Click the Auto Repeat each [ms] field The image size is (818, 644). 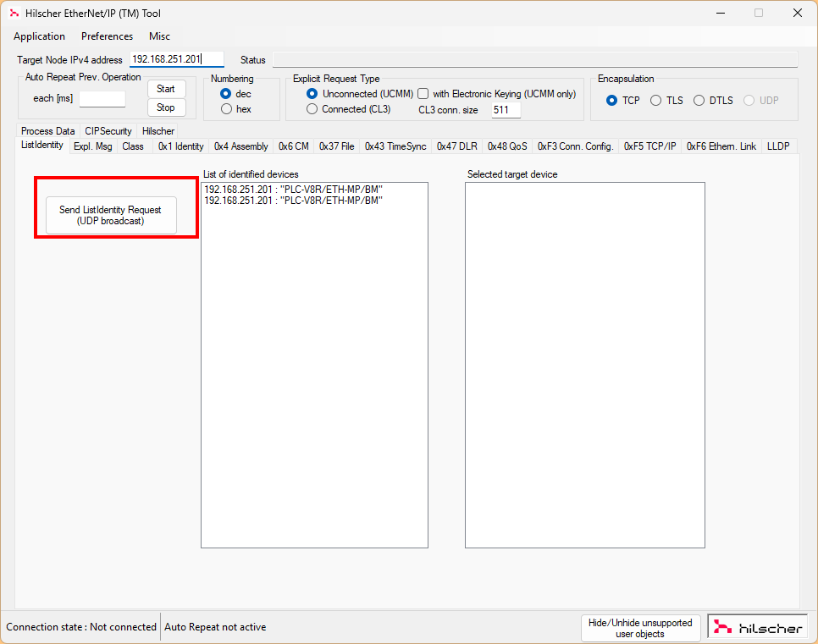102,98
